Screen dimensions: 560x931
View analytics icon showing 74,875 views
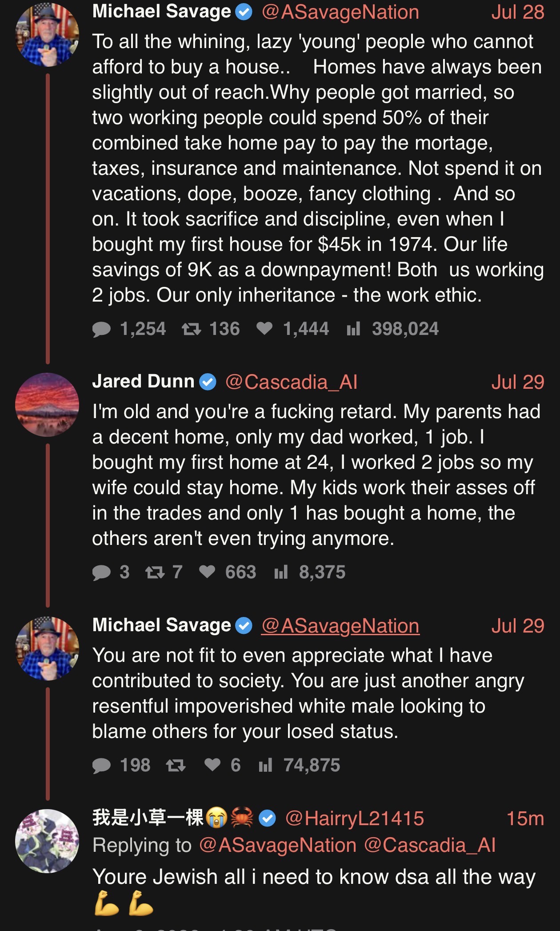[x=265, y=766]
